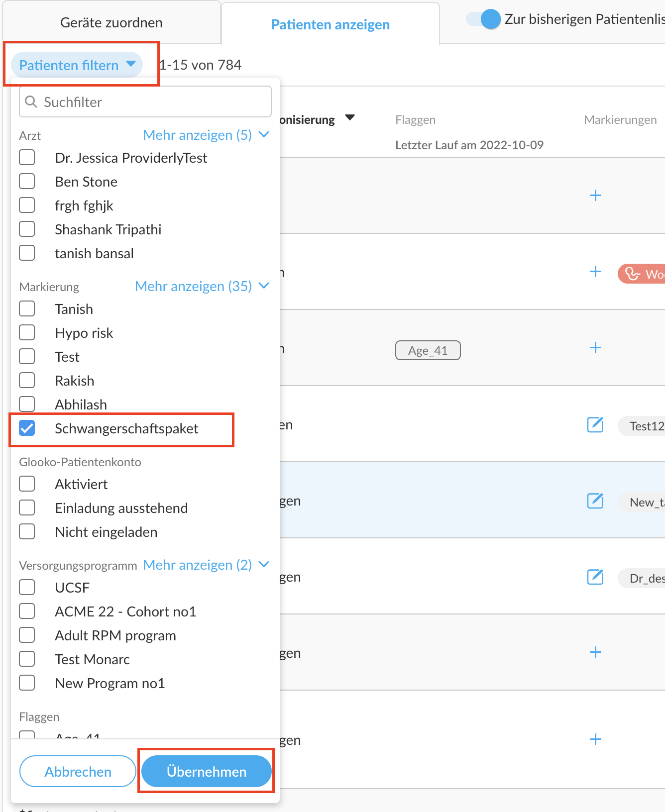Cancel filtering with the Abbrechen button
This screenshot has width=665, height=812.
pos(78,771)
